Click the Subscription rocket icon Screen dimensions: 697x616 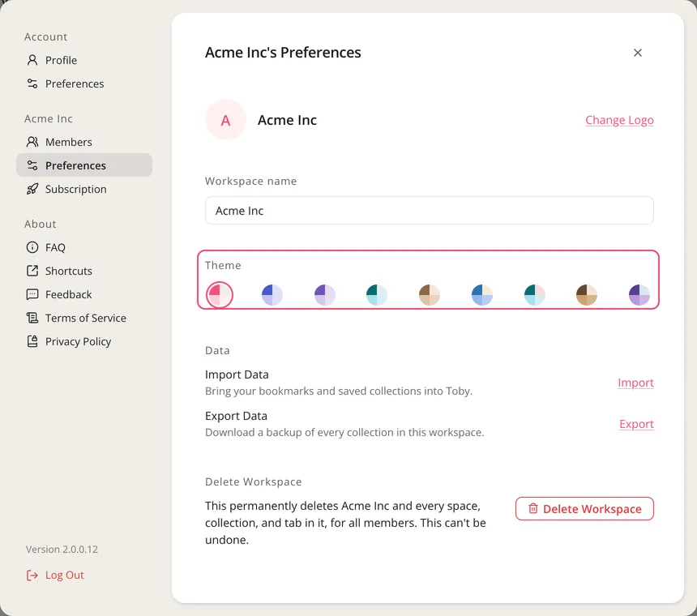[32, 189]
